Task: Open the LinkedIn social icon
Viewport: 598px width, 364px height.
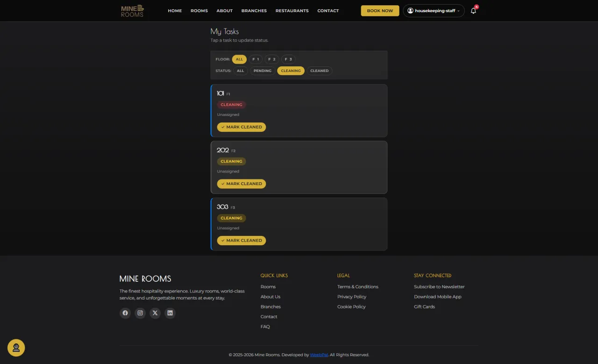Action: tap(170, 313)
